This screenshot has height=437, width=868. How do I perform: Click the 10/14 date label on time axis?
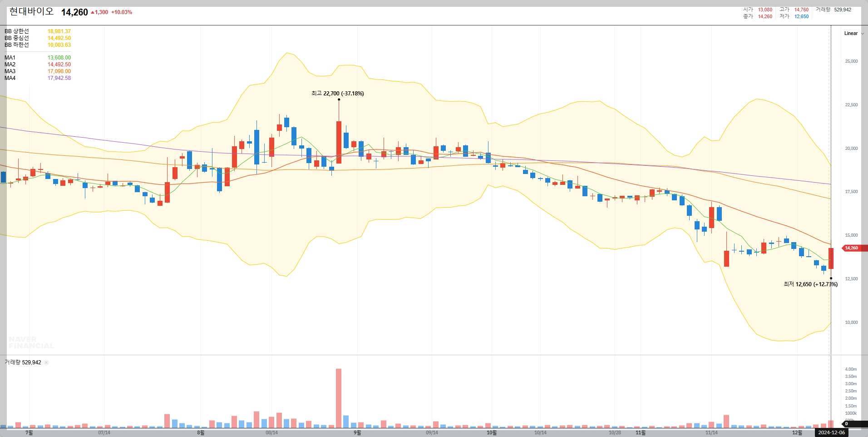[x=540, y=432]
